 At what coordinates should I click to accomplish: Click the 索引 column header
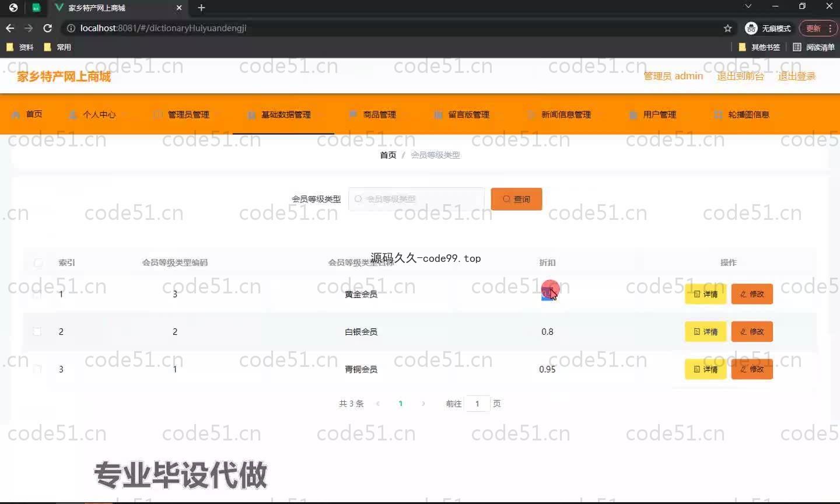tap(66, 262)
